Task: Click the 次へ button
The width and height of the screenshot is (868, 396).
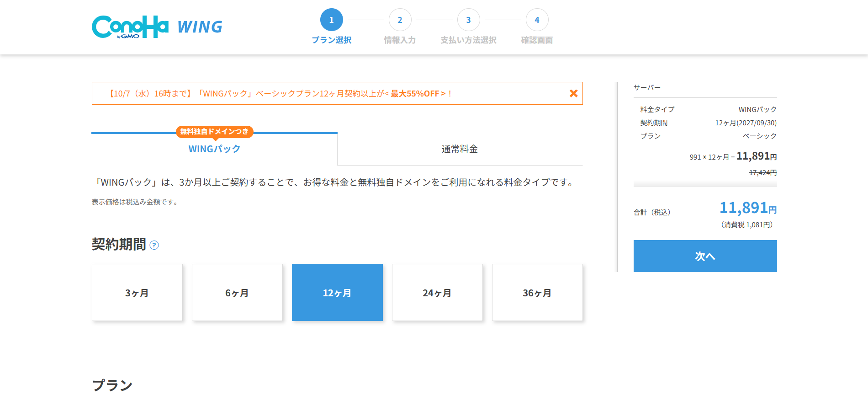Action: pos(705,256)
